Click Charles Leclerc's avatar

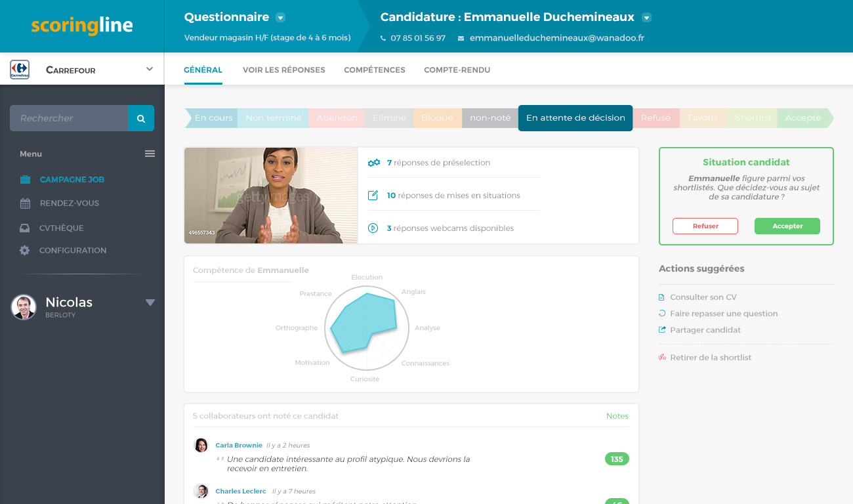[201, 491]
